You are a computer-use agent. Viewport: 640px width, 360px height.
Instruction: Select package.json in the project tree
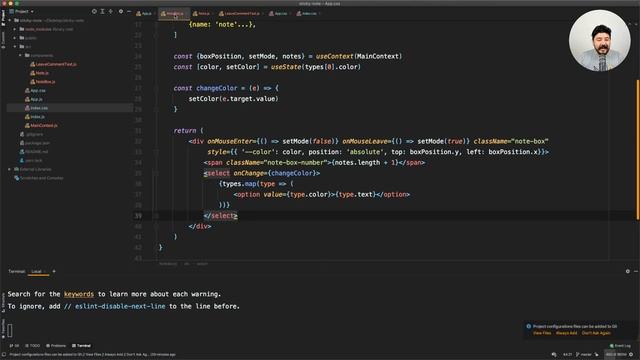pos(35,143)
